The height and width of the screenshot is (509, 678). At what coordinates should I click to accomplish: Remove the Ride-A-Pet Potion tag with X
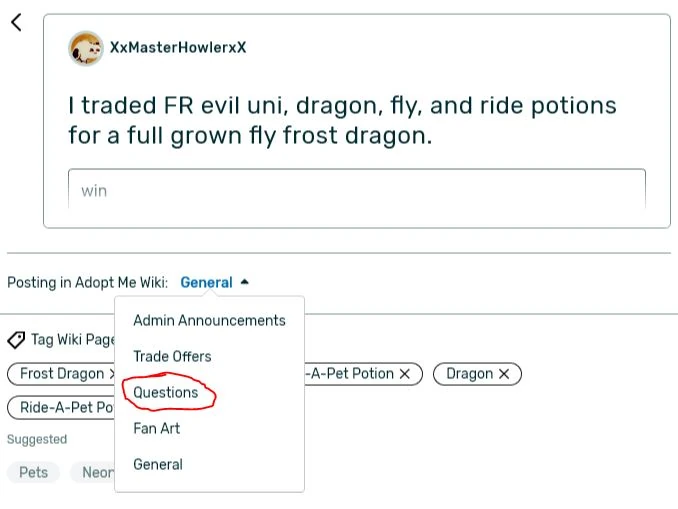point(405,374)
